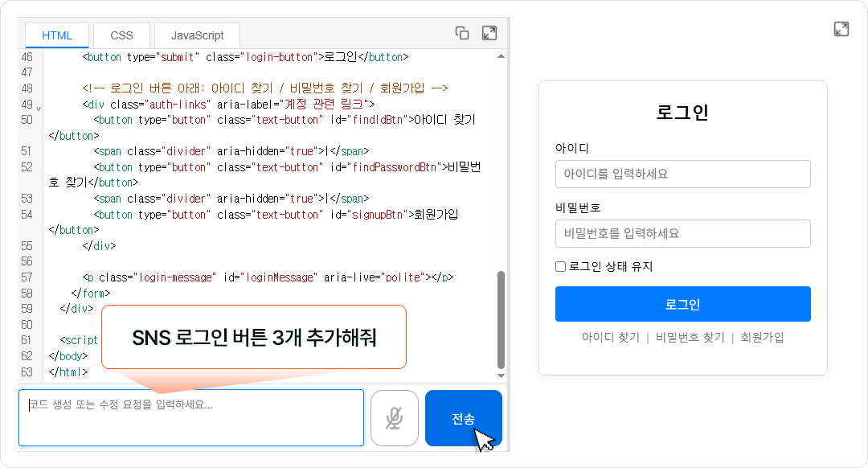Screen dimensions: 868x468
Task: Copy code with the copy icon
Action: tap(462, 33)
